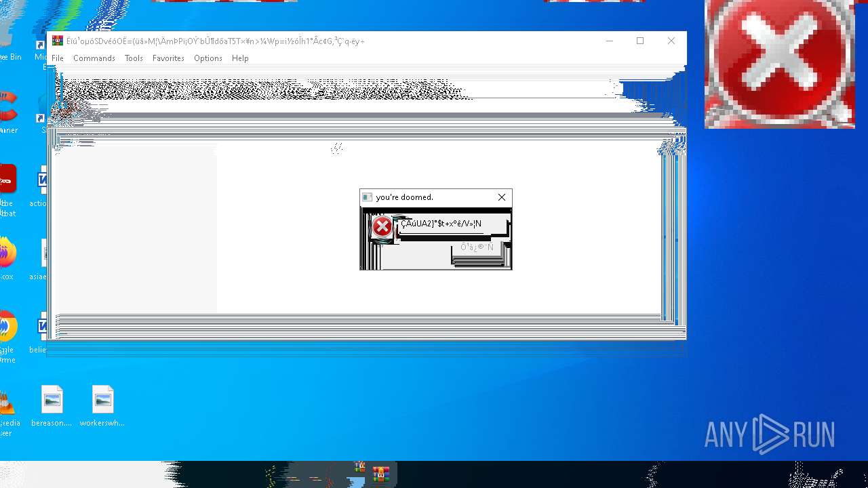Click the garbled WinRAR window title text
The width and height of the screenshot is (868, 488).
coord(216,41)
